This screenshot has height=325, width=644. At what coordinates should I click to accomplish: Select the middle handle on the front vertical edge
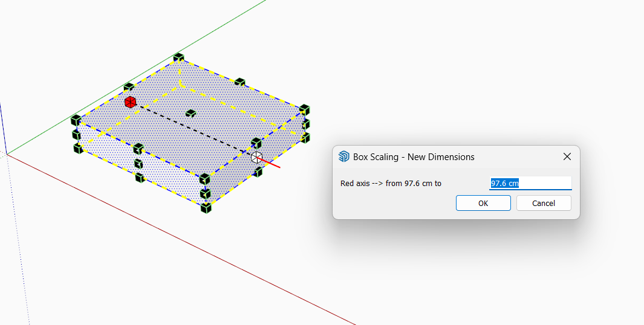click(206, 194)
